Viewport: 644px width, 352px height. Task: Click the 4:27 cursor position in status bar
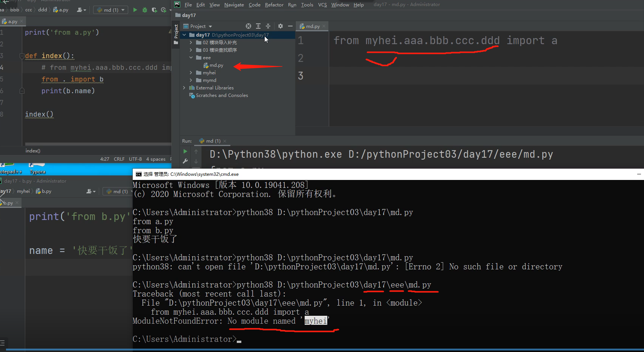(104, 159)
